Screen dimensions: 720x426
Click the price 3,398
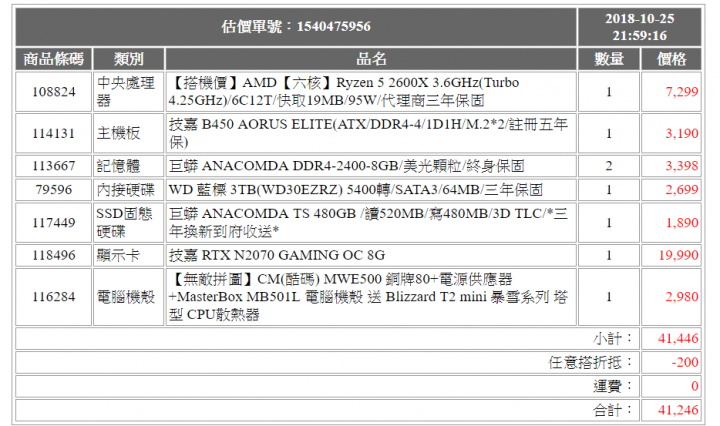click(x=682, y=166)
